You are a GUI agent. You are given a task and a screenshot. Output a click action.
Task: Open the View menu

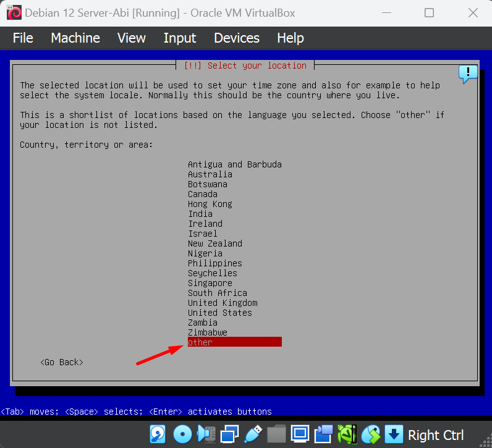[132, 38]
